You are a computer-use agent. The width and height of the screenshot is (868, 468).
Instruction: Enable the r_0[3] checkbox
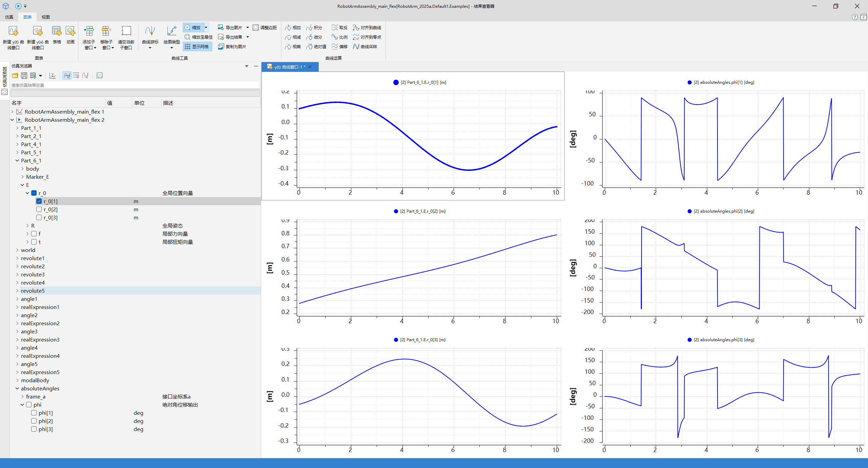[39, 217]
